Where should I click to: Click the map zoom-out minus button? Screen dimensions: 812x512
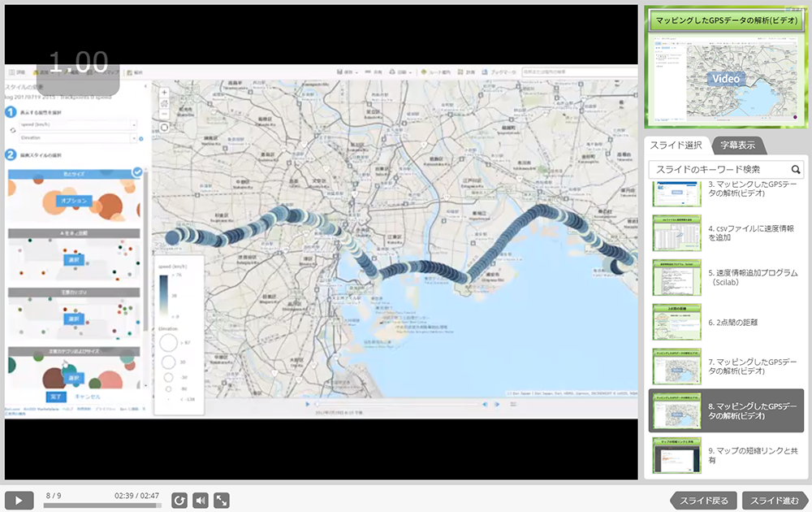click(x=165, y=115)
